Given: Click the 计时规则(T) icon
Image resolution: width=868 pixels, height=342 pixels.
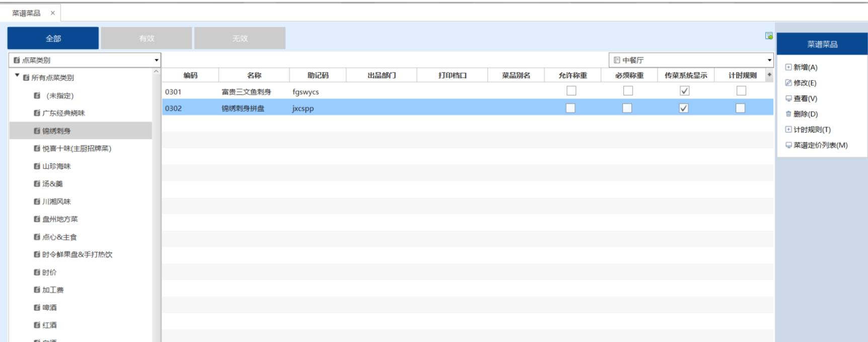Looking at the screenshot, I should tap(788, 129).
